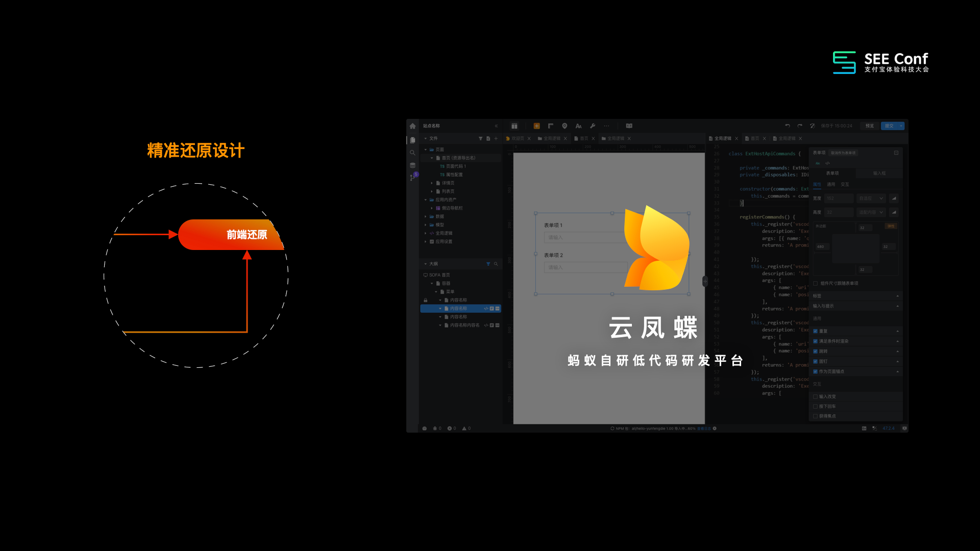
Task: Expand the 数据 folder
Action: click(426, 217)
